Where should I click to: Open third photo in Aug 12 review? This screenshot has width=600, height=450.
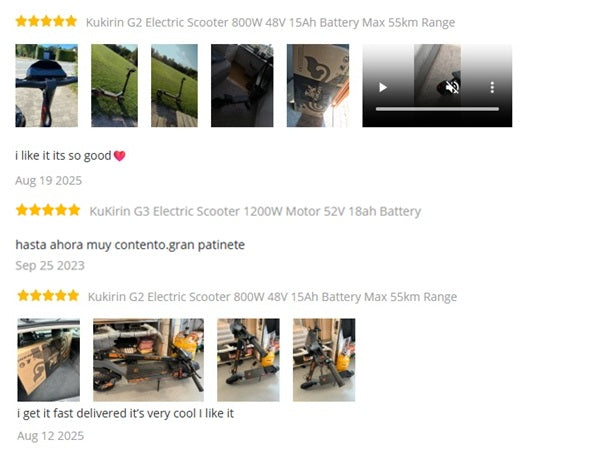tap(248, 360)
